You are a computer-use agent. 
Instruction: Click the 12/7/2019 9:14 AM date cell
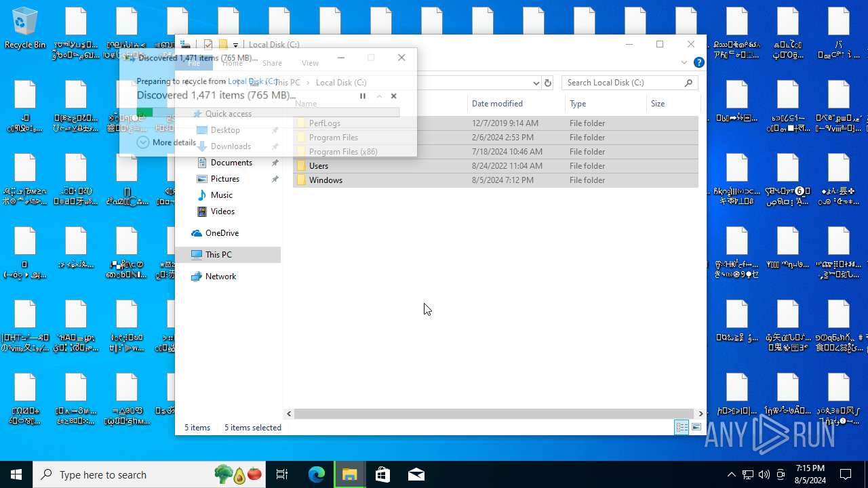pos(505,123)
